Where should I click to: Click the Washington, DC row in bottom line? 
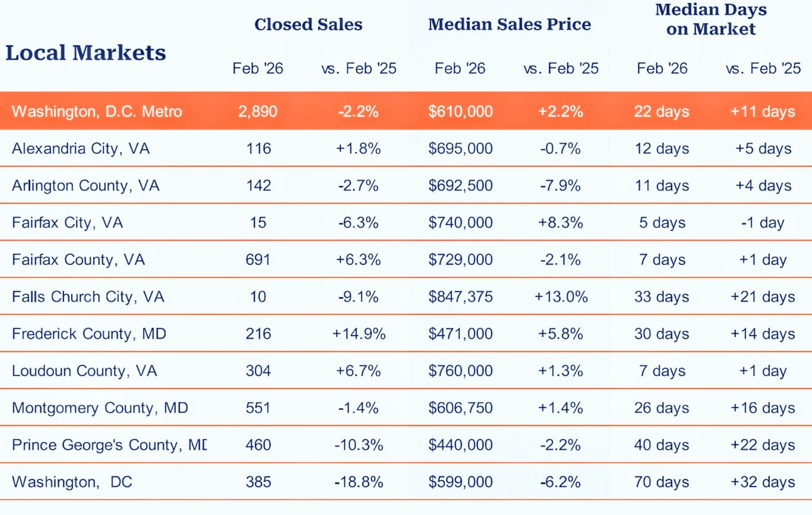[72, 482]
